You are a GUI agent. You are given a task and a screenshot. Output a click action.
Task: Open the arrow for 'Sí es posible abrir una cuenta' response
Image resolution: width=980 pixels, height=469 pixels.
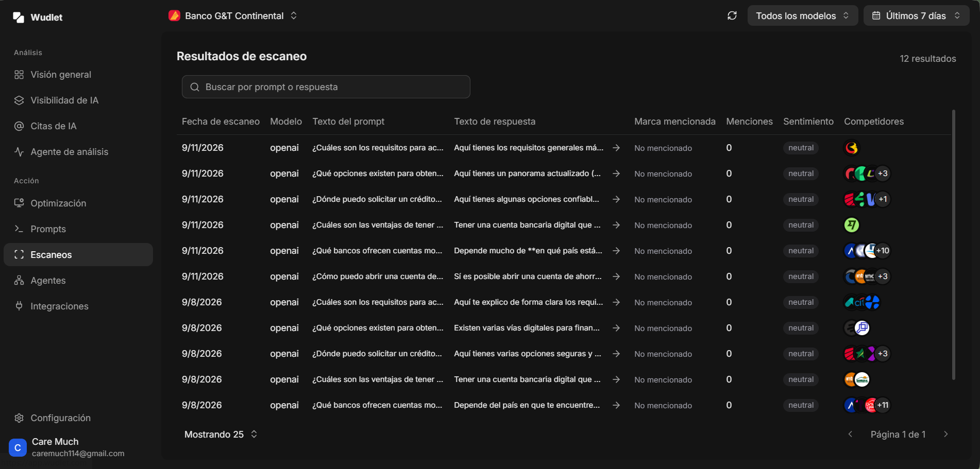(616, 276)
